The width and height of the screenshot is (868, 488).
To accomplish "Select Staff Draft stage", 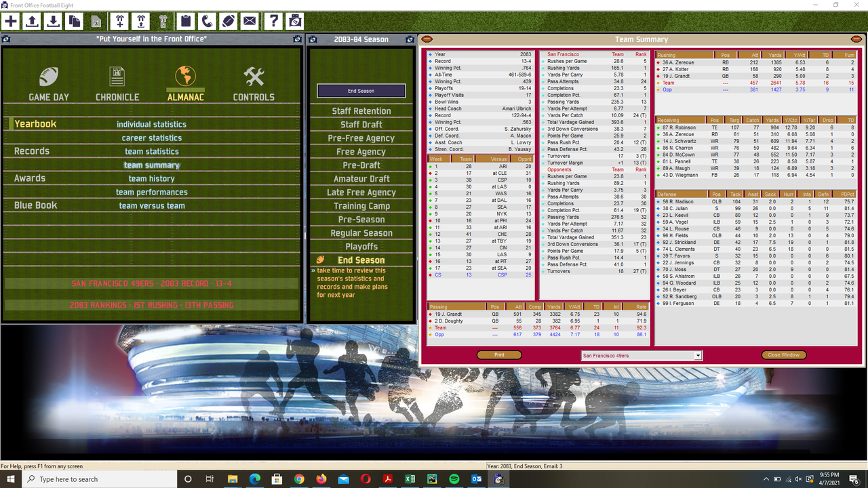I will tap(361, 125).
